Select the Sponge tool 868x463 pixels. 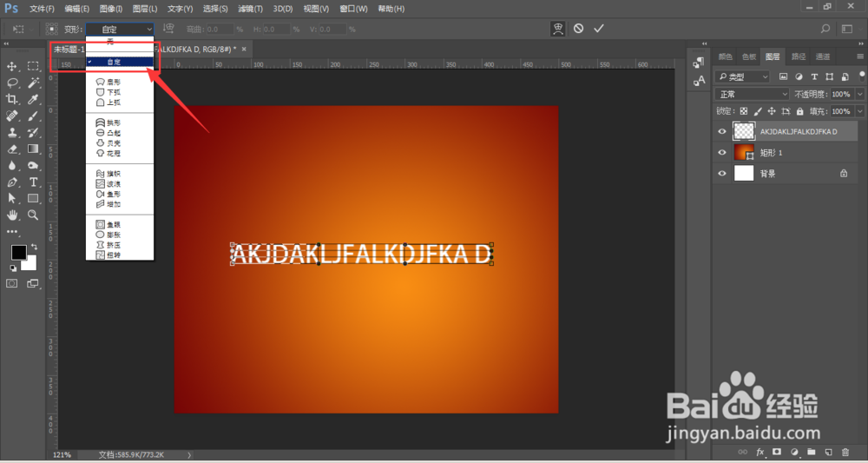(x=33, y=166)
